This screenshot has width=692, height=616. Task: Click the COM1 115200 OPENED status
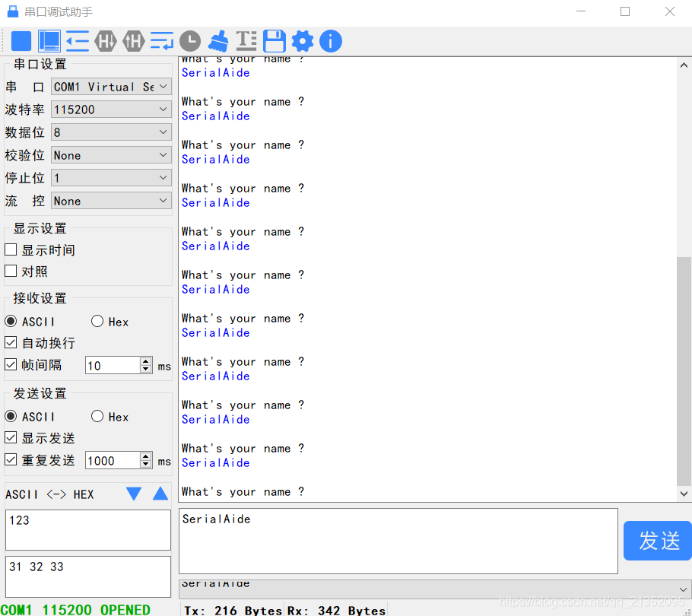pyautogui.click(x=75, y=610)
